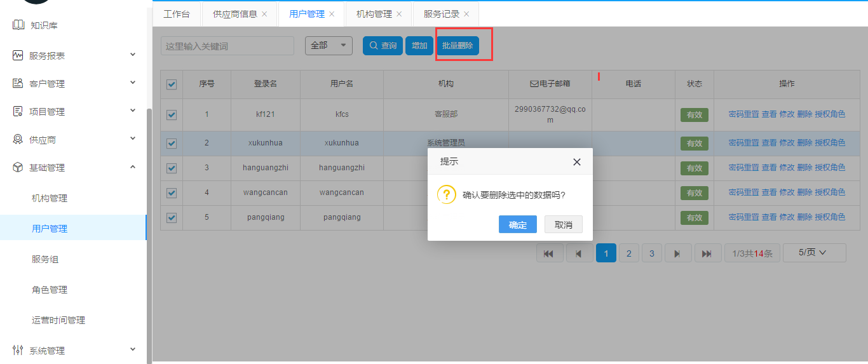The width and height of the screenshot is (868, 364).
Task: Click the project management sidebar icon
Action: click(18, 112)
